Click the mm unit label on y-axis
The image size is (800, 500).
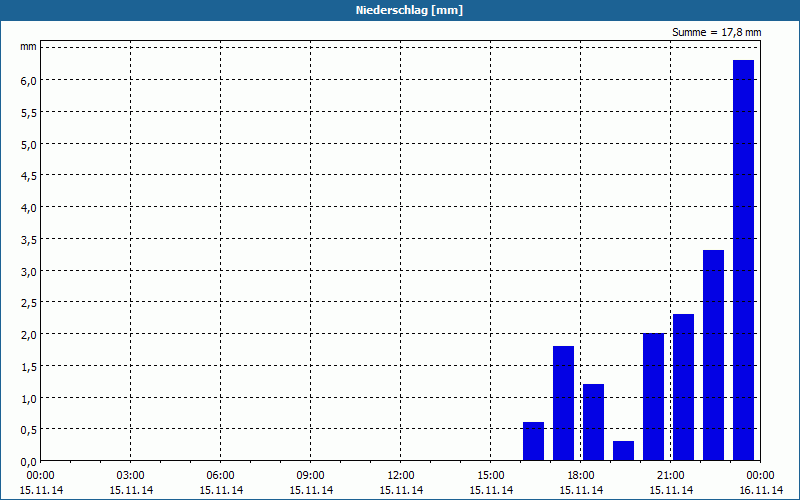pyautogui.click(x=29, y=47)
